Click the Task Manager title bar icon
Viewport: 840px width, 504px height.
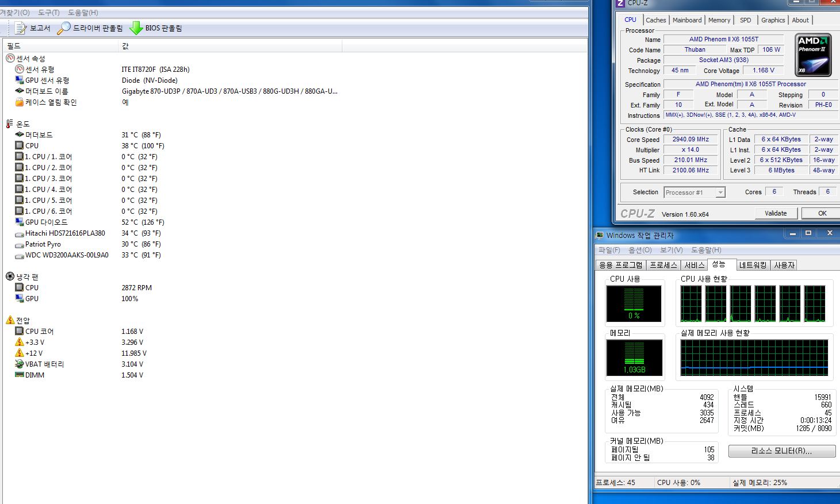600,235
